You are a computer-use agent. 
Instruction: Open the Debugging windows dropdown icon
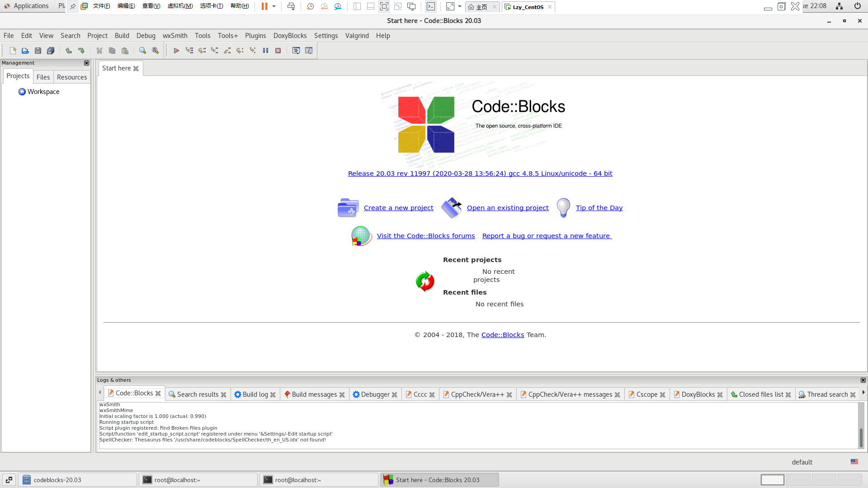(x=296, y=51)
